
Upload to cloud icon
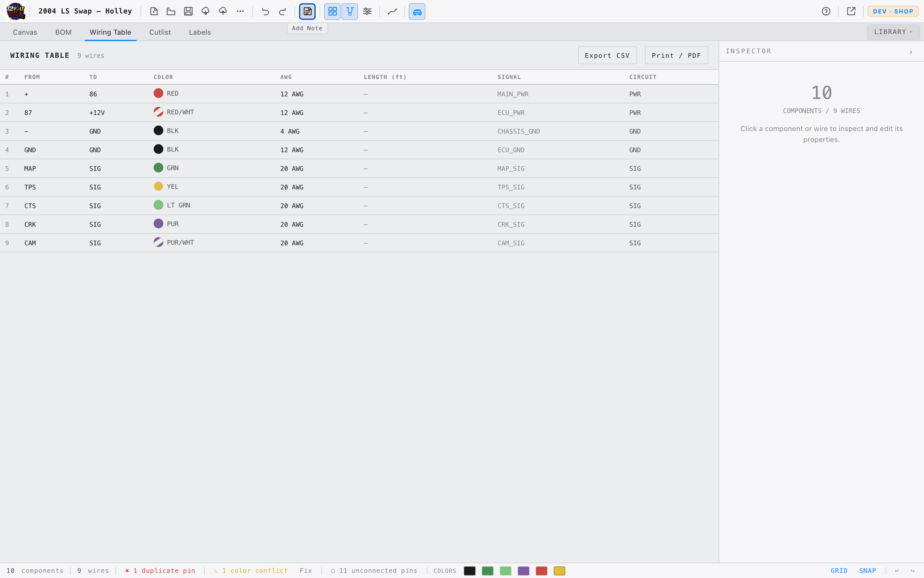tap(223, 12)
